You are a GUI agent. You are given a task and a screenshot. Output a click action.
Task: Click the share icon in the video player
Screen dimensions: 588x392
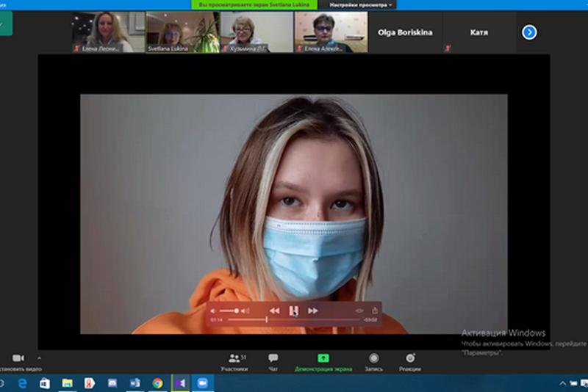(374, 311)
